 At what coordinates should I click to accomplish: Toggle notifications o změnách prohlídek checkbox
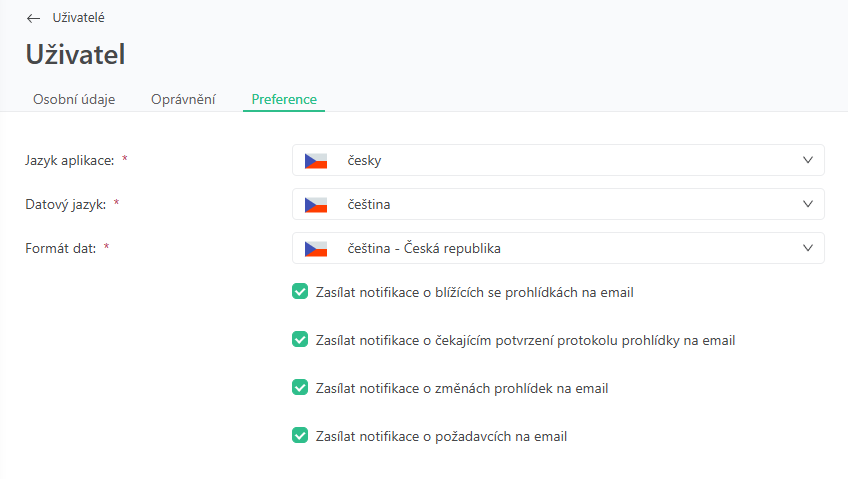point(300,388)
